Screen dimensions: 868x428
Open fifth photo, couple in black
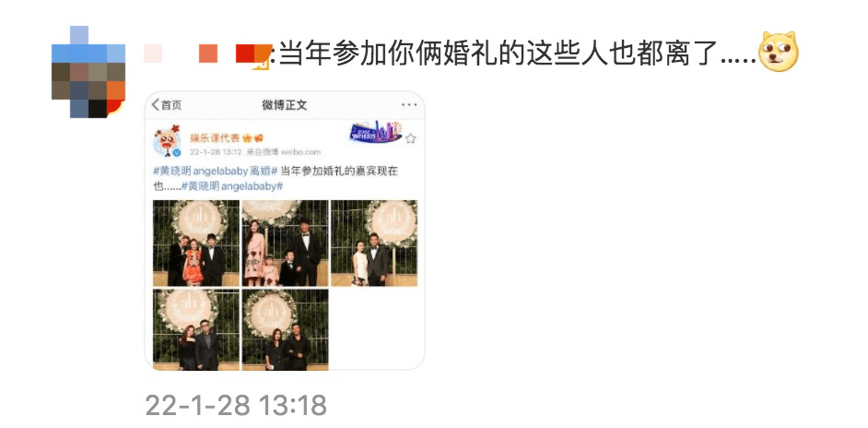pos(285,329)
